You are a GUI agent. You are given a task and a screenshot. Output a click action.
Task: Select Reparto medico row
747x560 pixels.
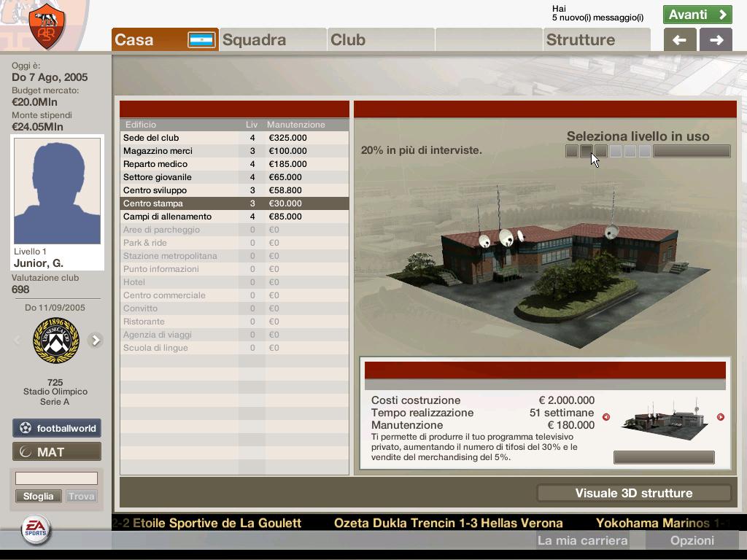pyautogui.click(x=234, y=164)
